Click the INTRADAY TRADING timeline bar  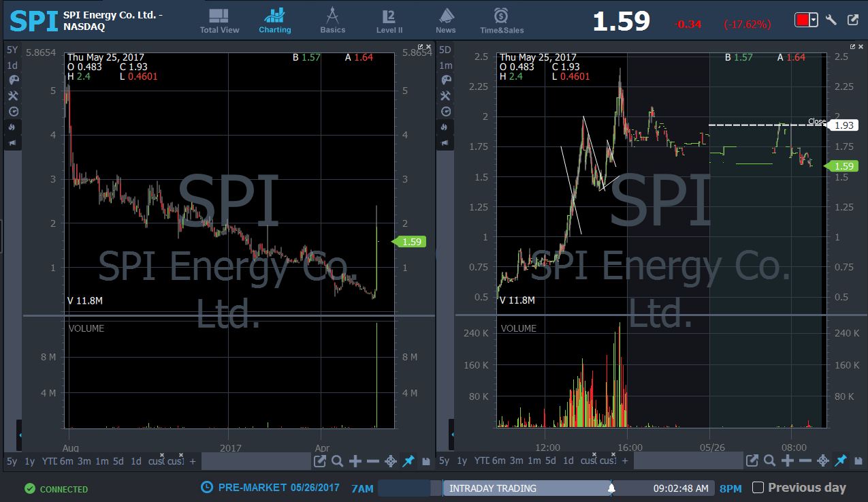click(528, 488)
